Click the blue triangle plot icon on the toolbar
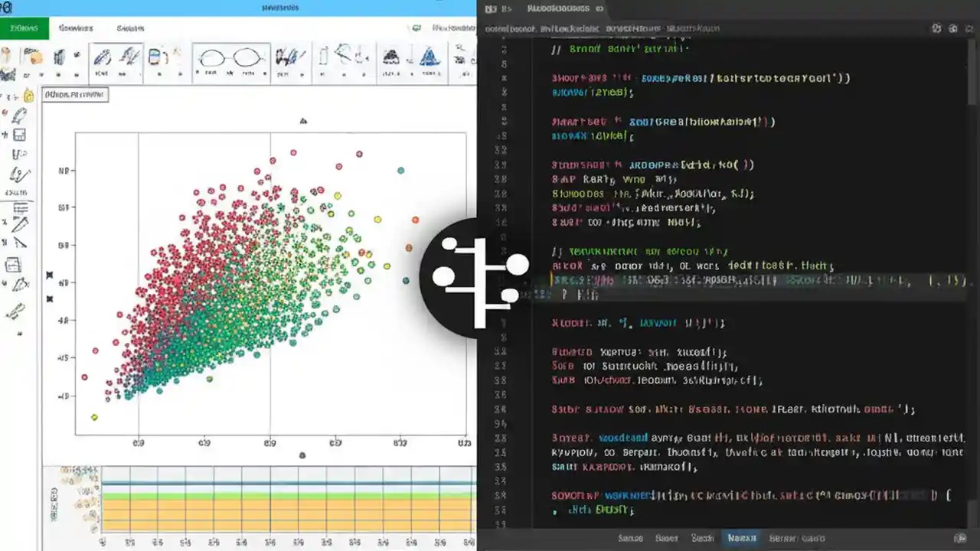 tap(429, 57)
